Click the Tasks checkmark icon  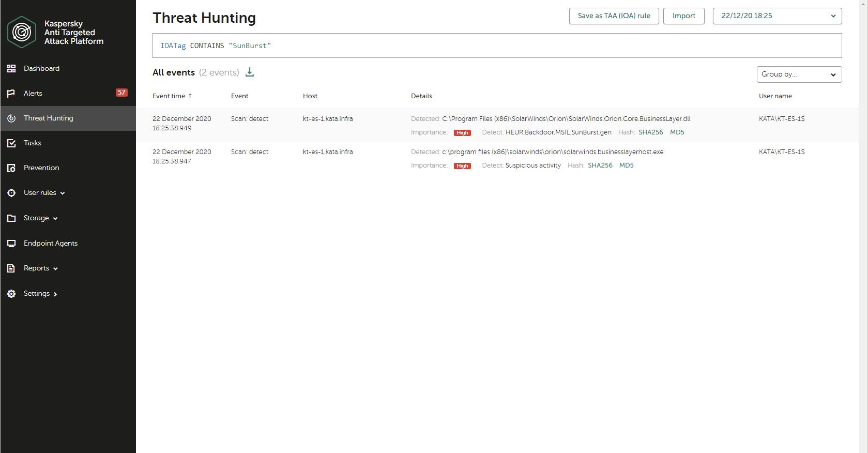click(x=11, y=143)
